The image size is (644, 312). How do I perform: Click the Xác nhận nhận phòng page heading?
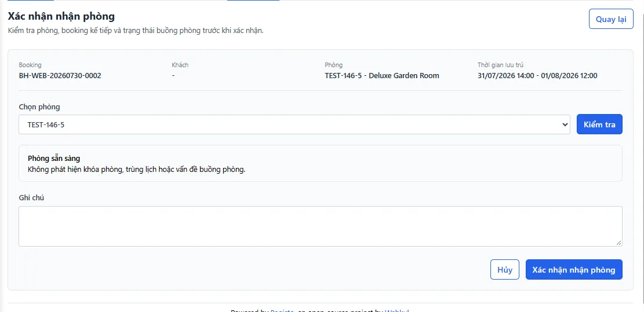point(61,16)
